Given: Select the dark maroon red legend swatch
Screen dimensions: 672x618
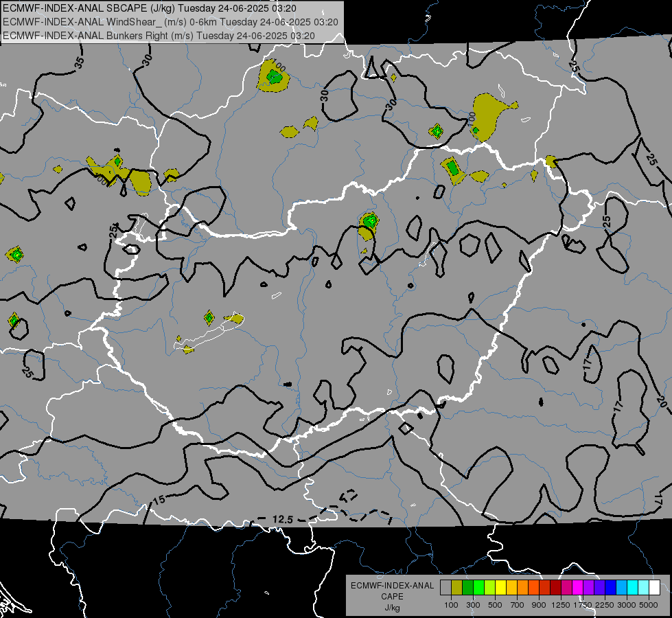Looking at the screenshot, I should point(556,588).
